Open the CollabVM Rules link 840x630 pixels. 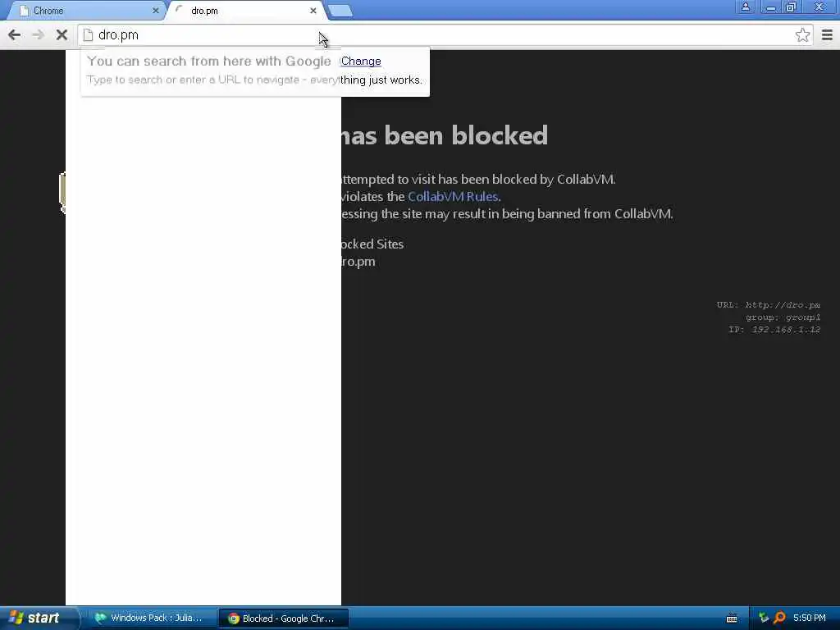pos(453,197)
